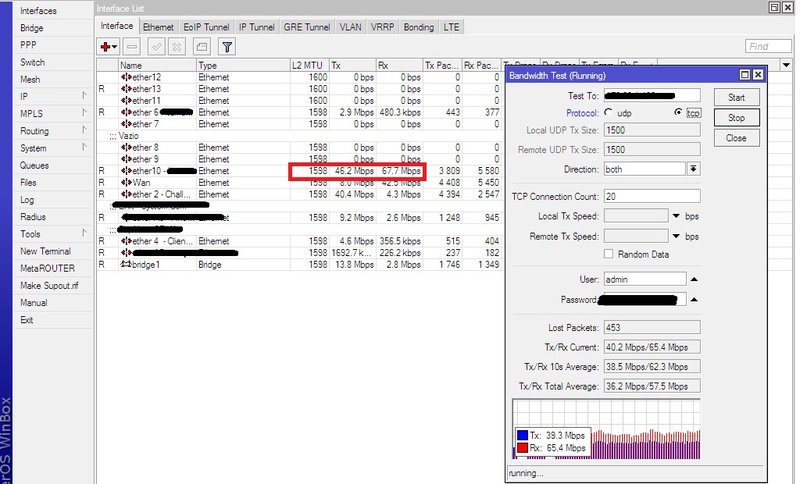Screen dimensions: 800x484
Task: Expand the Remote Tx Speed arrow
Action: point(677,236)
